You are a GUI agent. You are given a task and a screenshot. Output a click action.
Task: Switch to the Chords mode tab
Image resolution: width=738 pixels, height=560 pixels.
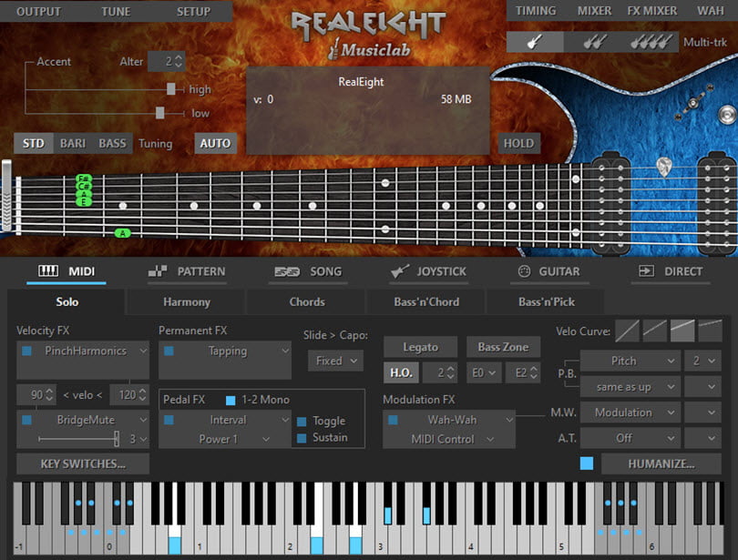coord(307,302)
